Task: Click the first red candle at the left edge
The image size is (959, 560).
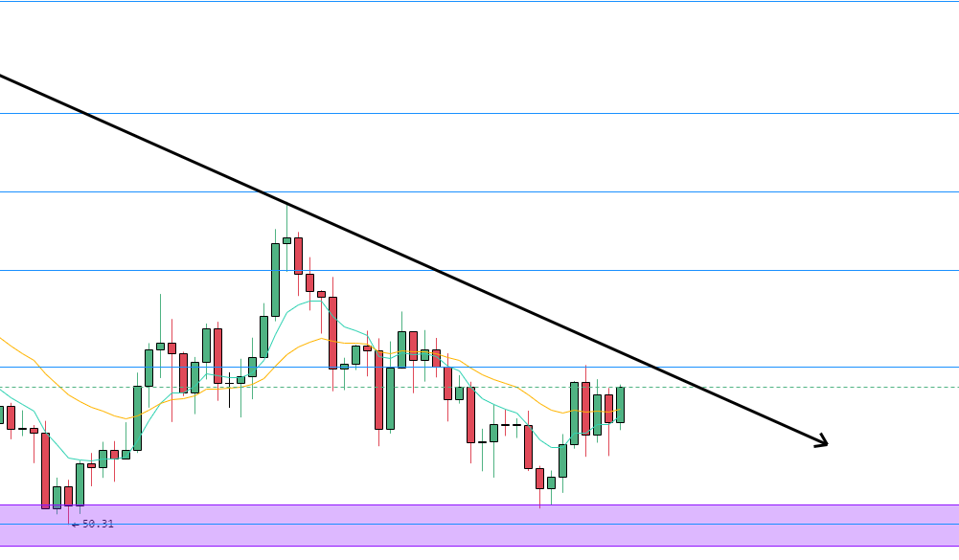Action: pyautogui.click(x=11, y=416)
